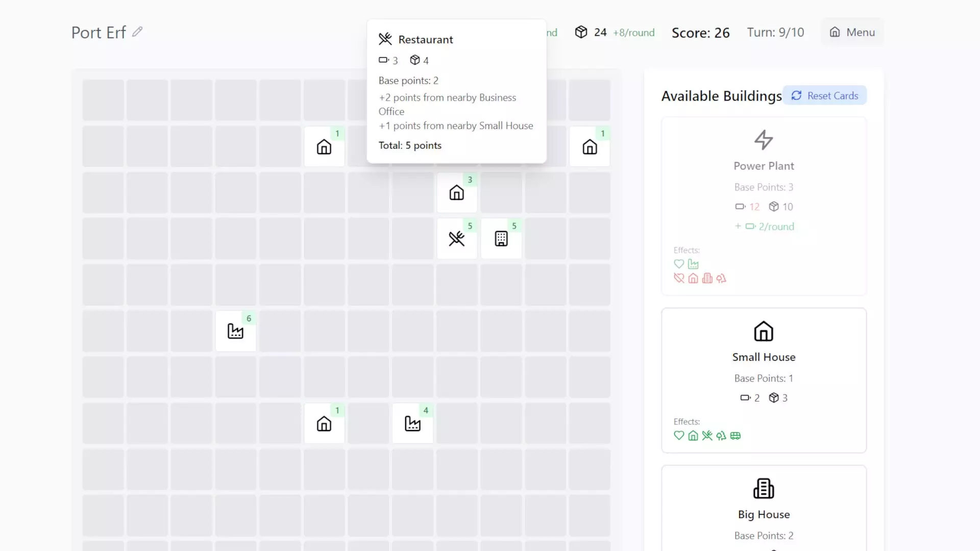
Task: Click the lightning bolt Power Plant icon
Action: pos(764,140)
